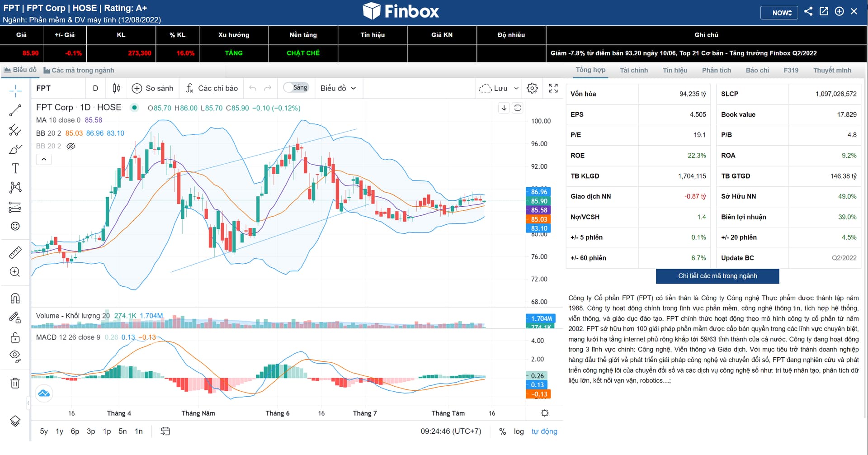Open the Tín hiệu tab
This screenshot has width=868, height=455.
675,70
